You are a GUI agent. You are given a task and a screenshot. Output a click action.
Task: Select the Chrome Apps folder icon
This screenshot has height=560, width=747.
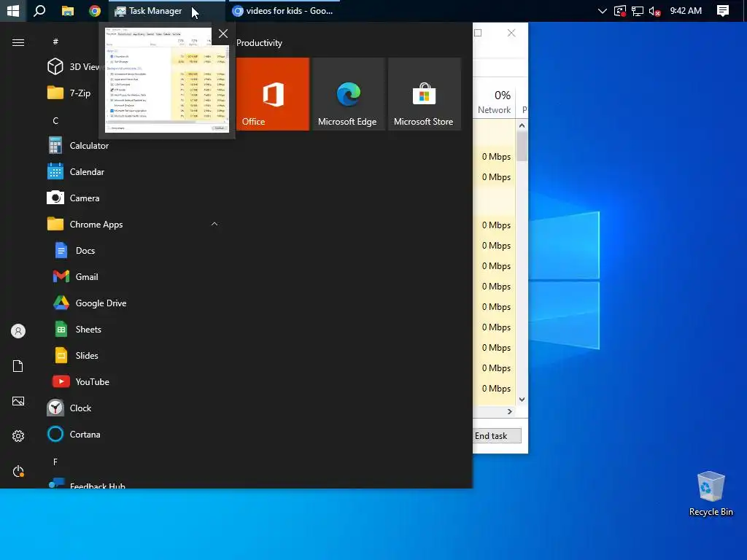(55, 224)
